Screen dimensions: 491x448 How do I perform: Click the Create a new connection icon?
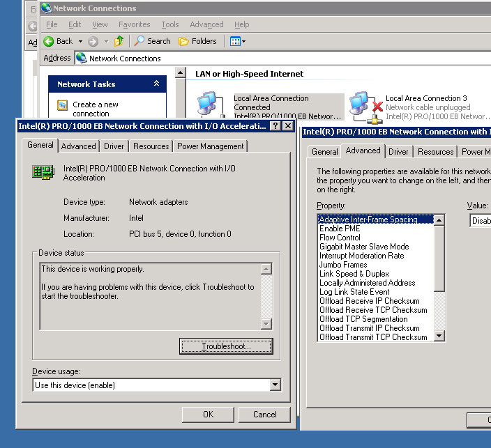pos(63,106)
